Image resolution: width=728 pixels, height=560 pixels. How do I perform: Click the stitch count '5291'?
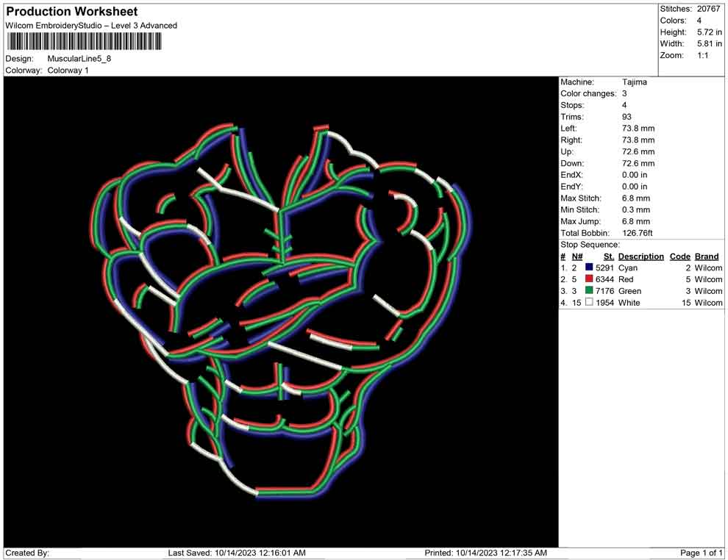[604, 268]
